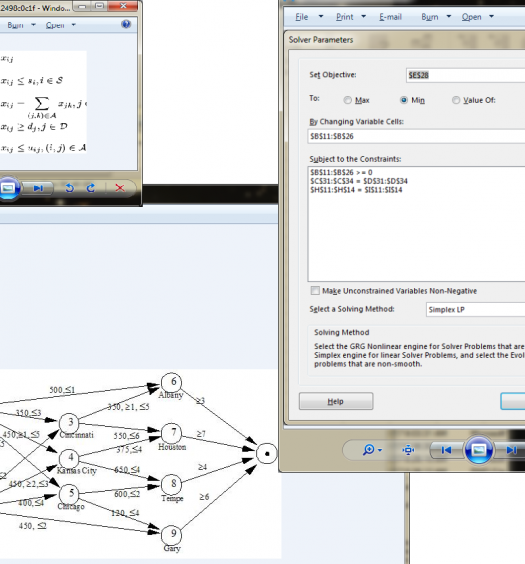Click the Help button in Solver dialog

tap(336, 401)
